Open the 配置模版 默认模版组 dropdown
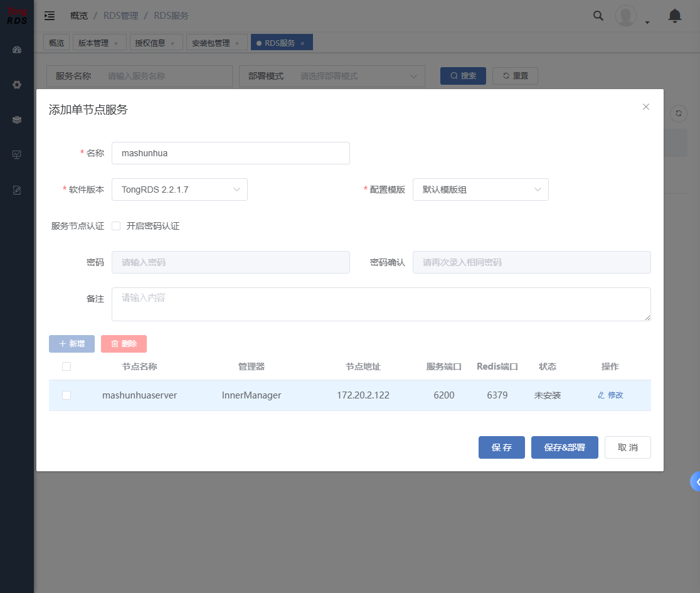Screen dimensions: 700x593 (x=480, y=190)
